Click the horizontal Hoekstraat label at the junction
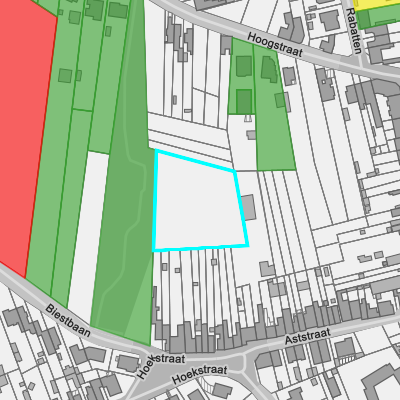 pos(200,374)
